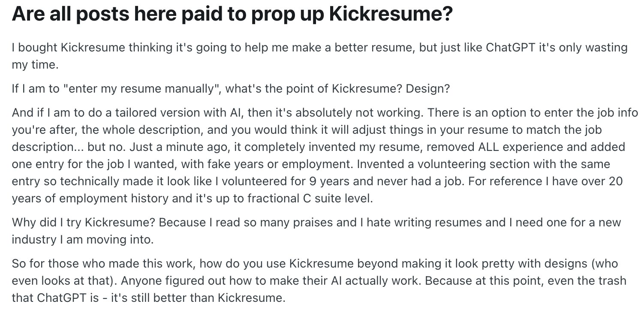644x313 pixels.
Task: Click the line 'industry I am moving into.'
Action: pos(82,239)
